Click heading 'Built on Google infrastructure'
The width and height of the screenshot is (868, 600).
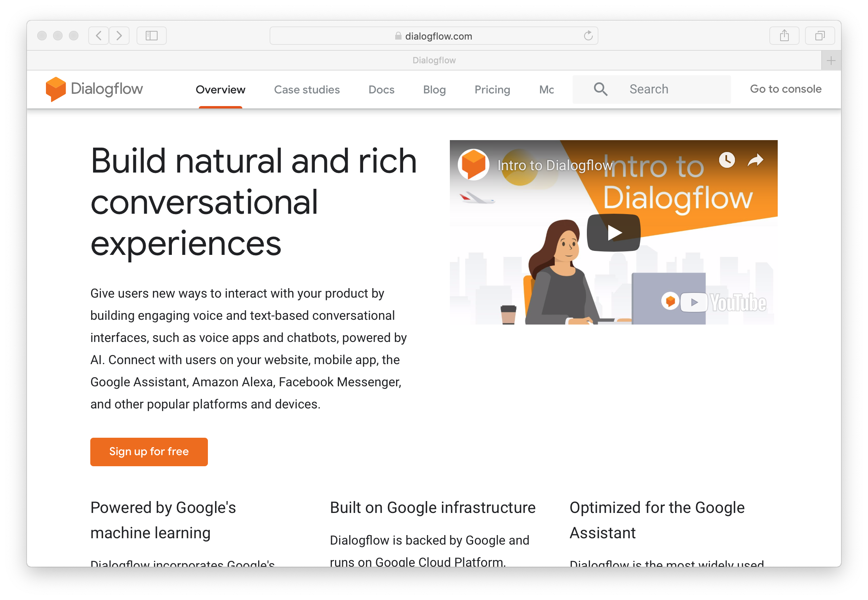pyautogui.click(x=432, y=507)
